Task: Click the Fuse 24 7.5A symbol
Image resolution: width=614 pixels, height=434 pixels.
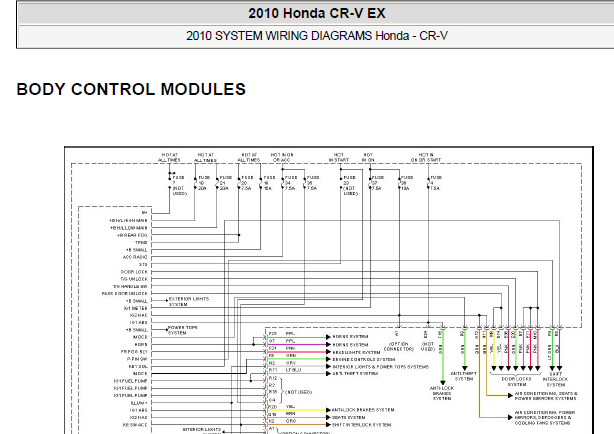Action: click(x=282, y=183)
